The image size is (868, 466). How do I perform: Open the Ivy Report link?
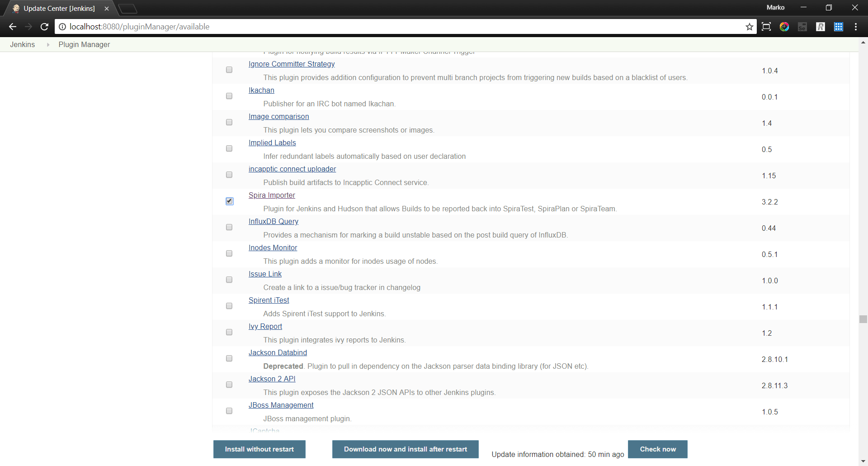click(x=265, y=327)
